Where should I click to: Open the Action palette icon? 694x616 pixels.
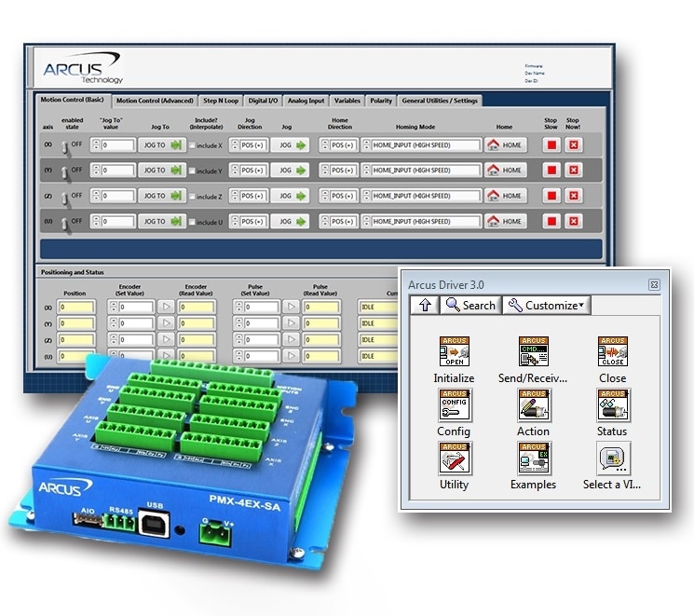pyautogui.click(x=534, y=404)
